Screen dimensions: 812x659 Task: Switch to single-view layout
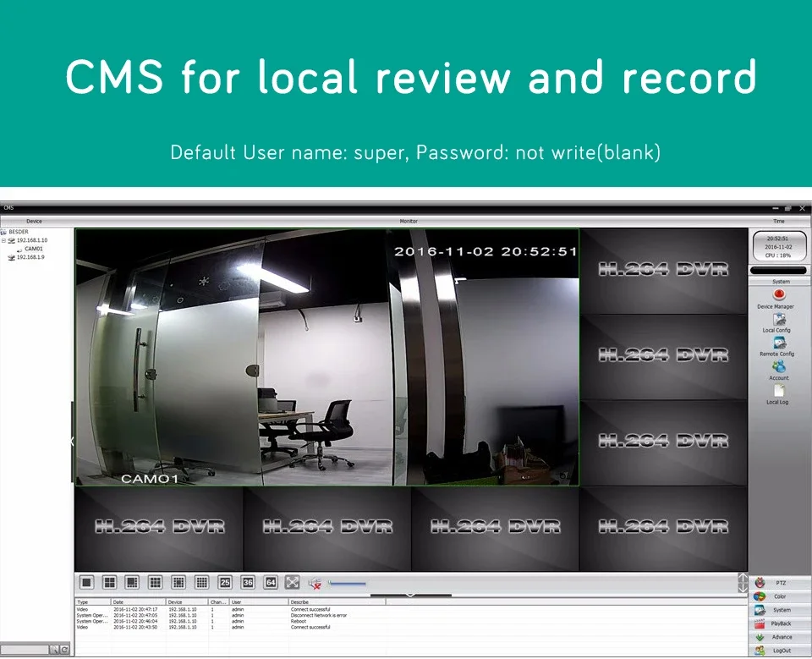click(86, 582)
